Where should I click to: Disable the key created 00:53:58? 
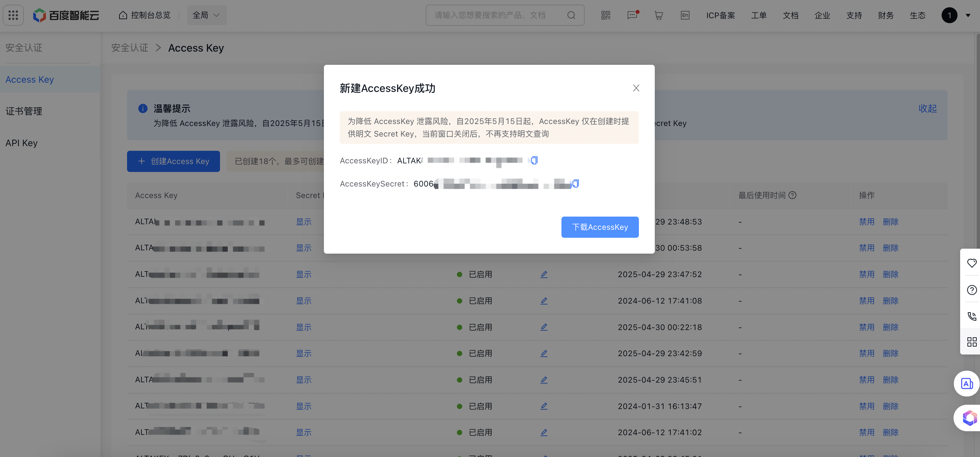coord(866,248)
